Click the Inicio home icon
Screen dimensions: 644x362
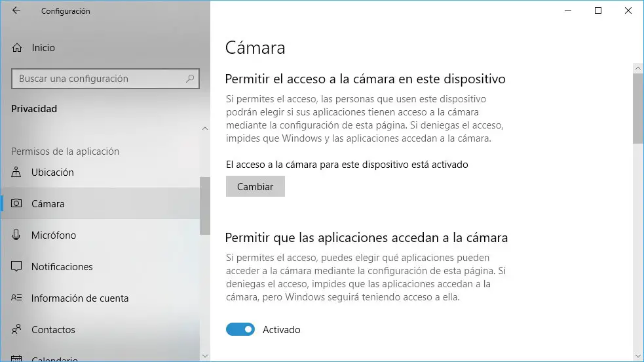pyautogui.click(x=17, y=48)
